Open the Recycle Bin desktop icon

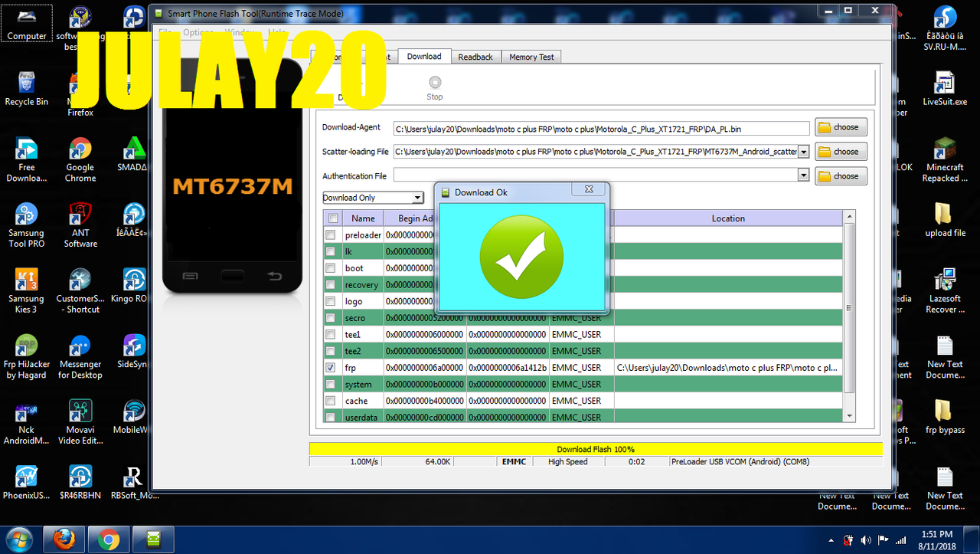pyautogui.click(x=26, y=90)
